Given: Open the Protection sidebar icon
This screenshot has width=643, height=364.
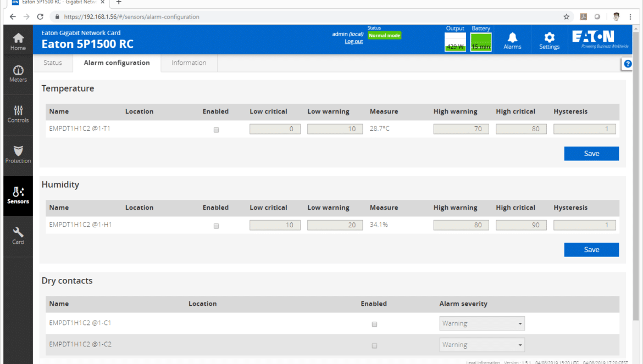Looking at the screenshot, I should [18, 155].
